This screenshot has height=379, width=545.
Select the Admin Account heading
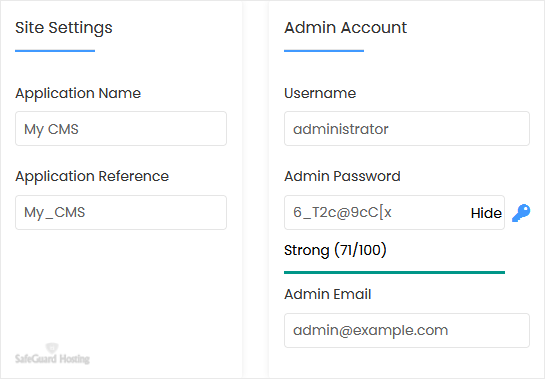point(345,27)
